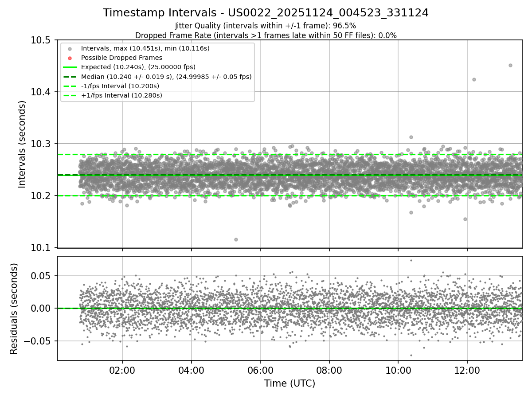Click the Median legend entry text

click(x=166, y=76)
